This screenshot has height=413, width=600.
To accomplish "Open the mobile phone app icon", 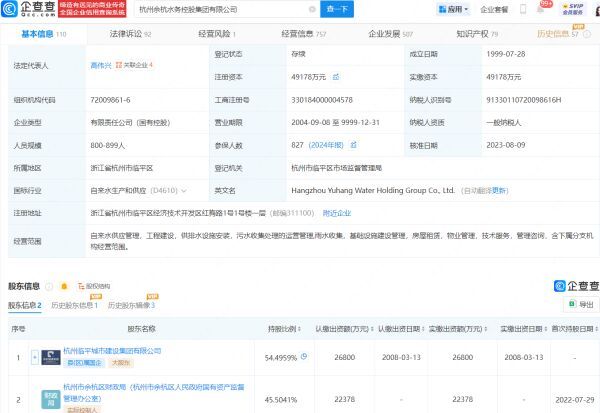I will (x=523, y=9).
